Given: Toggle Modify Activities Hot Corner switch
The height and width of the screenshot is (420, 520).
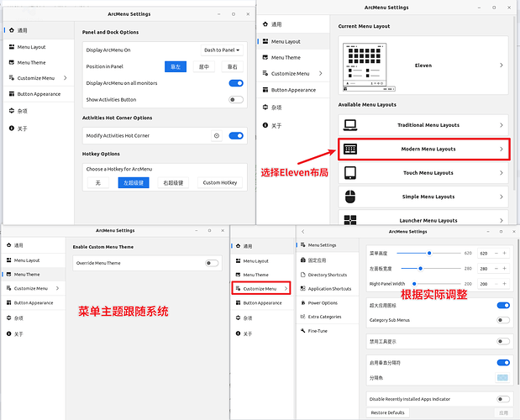Looking at the screenshot, I should point(236,135).
